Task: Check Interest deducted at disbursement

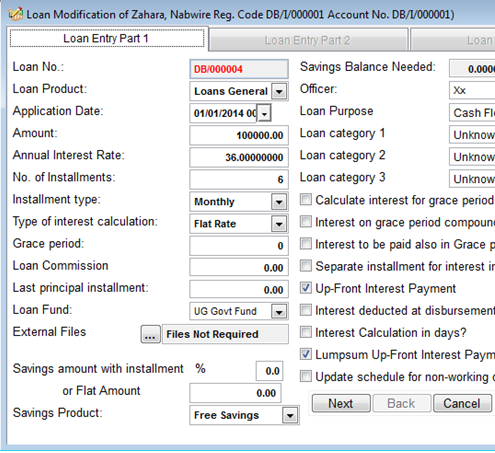Action: tap(306, 310)
